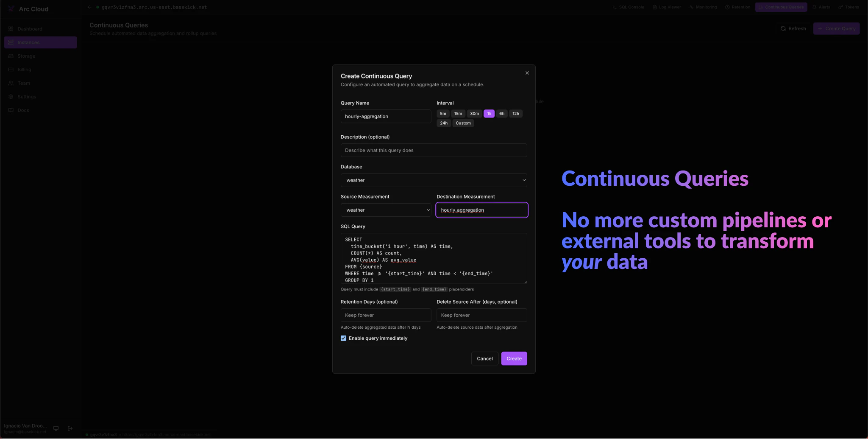Click the monitor icon beside the user name
This screenshot has height=439, width=868.
56,428
